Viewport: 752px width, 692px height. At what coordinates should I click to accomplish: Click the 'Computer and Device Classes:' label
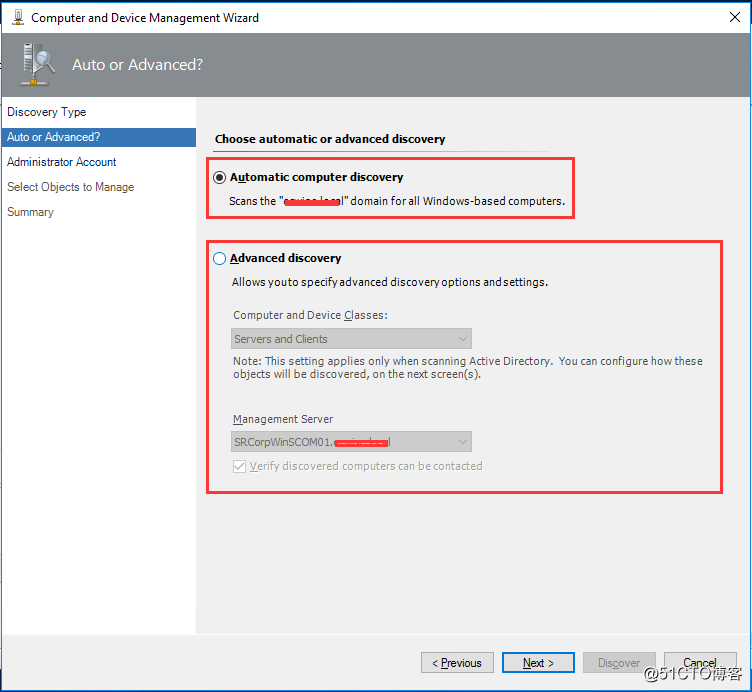tap(310, 315)
